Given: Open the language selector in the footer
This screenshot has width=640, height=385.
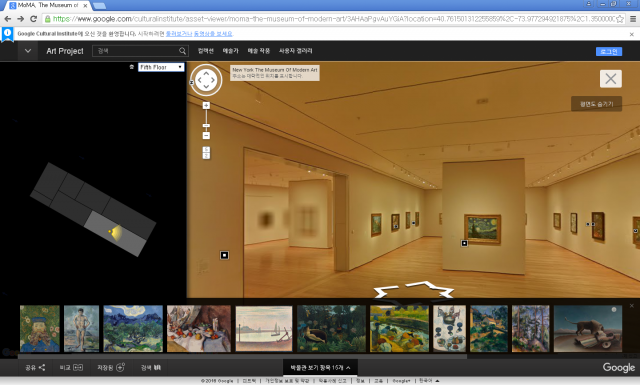Looking at the screenshot, I should [x=429, y=381].
